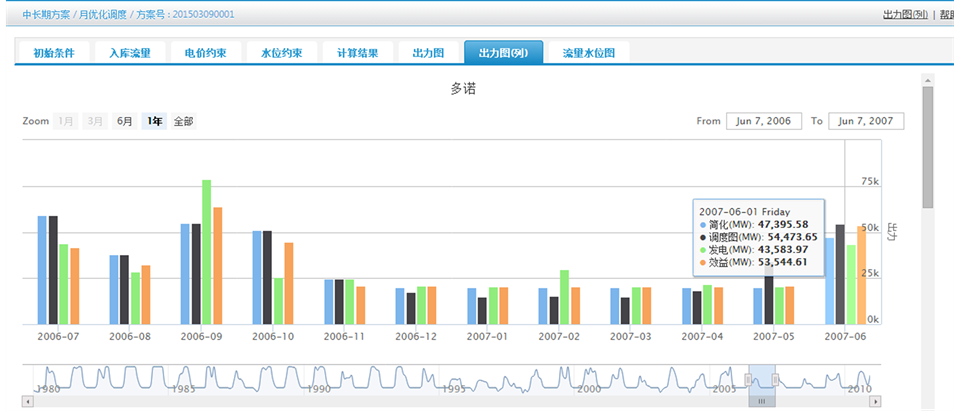Click the left navigator range handle
This screenshot has height=411, width=954.
749,379
